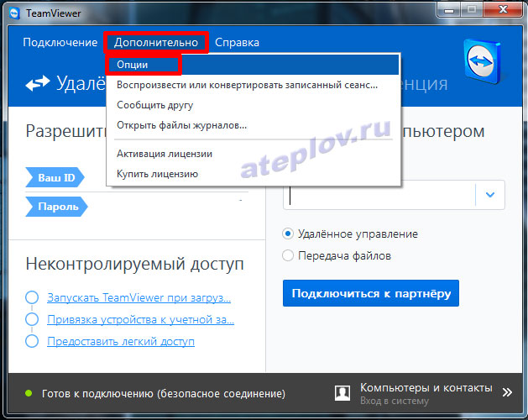This screenshot has width=528, height=420.
Task: Minimize the TeamViewer window
Action: click(449, 10)
